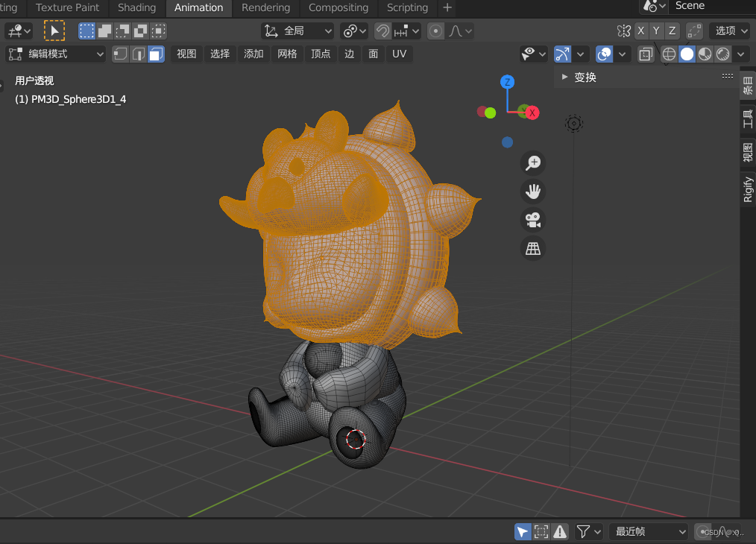
Task: Toggle Z axis mirror
Action: [672, 31]
